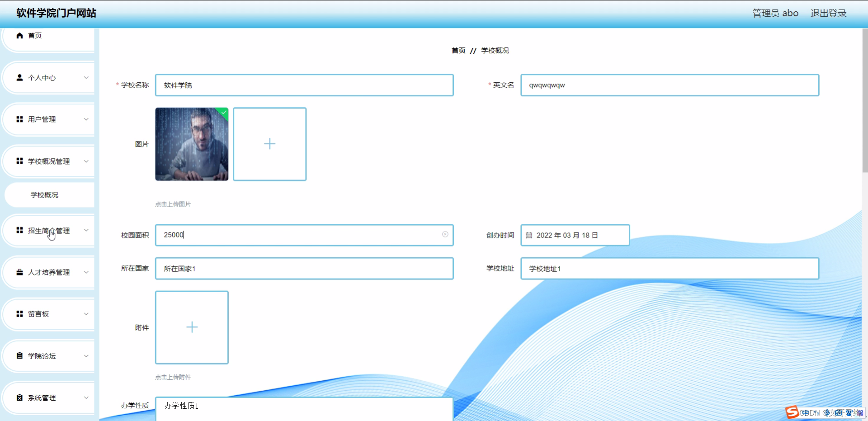This screenshot has width=868, height=421.
Task: Click the grid icon for 学校概况管理
Action: 19,161
